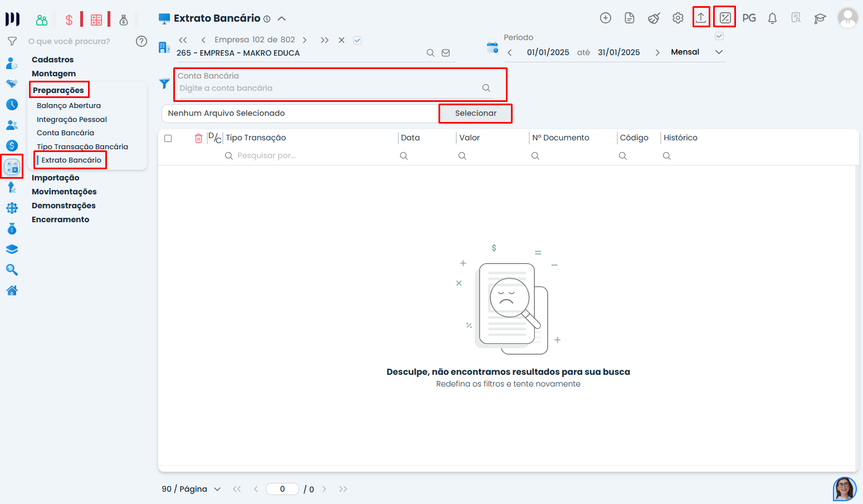Go to the home sidebar icon
Screen dimensions: 863x504
[x=12, y=290]
